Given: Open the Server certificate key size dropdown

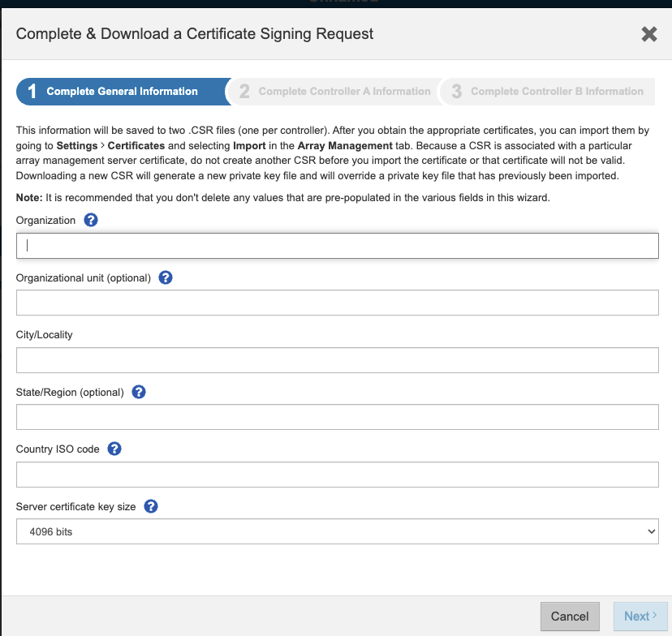Looking at the screenshot, I should 337,531.
